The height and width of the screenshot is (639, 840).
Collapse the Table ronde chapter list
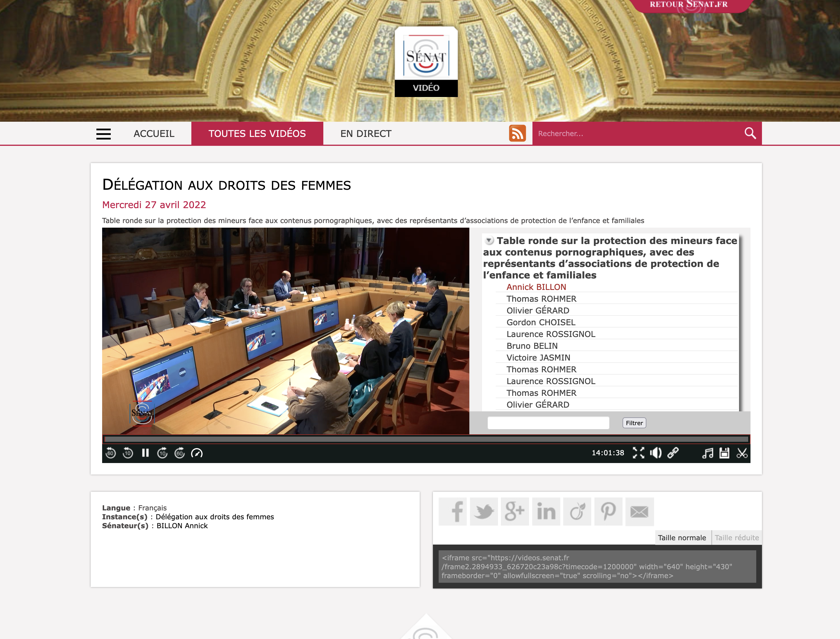[489, 240]
